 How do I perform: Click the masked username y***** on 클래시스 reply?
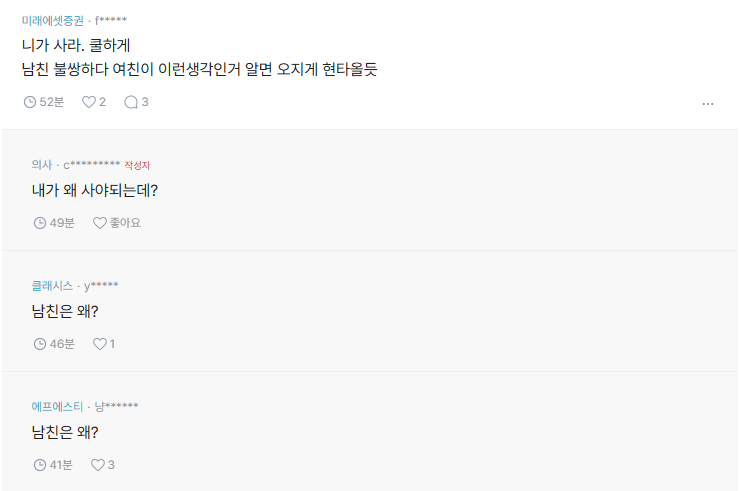(x=101, y=286)
